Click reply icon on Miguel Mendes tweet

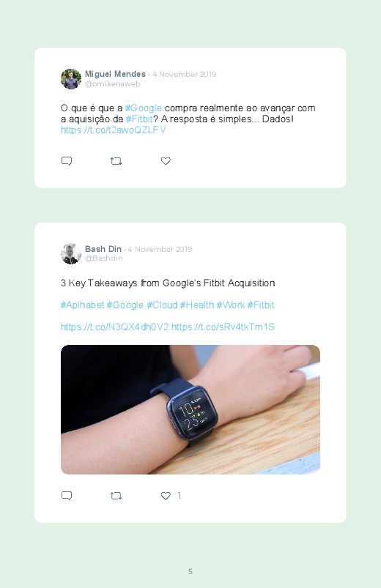[67, 161]
